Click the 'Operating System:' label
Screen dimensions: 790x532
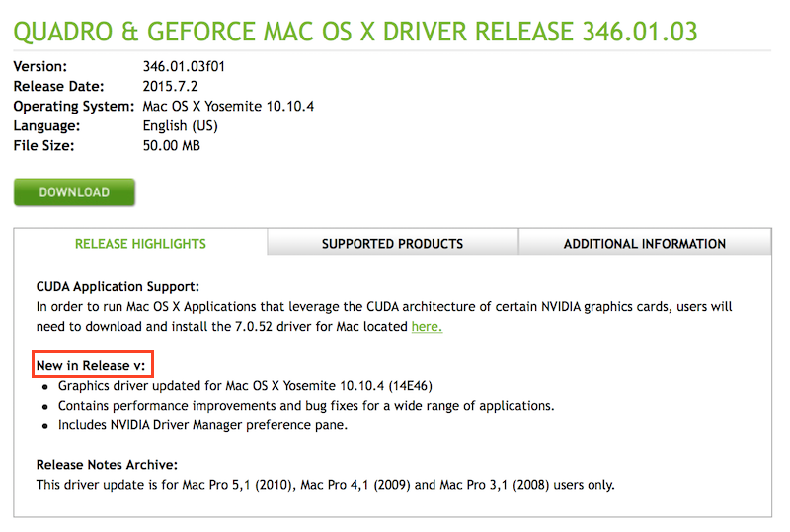point(73,107)
